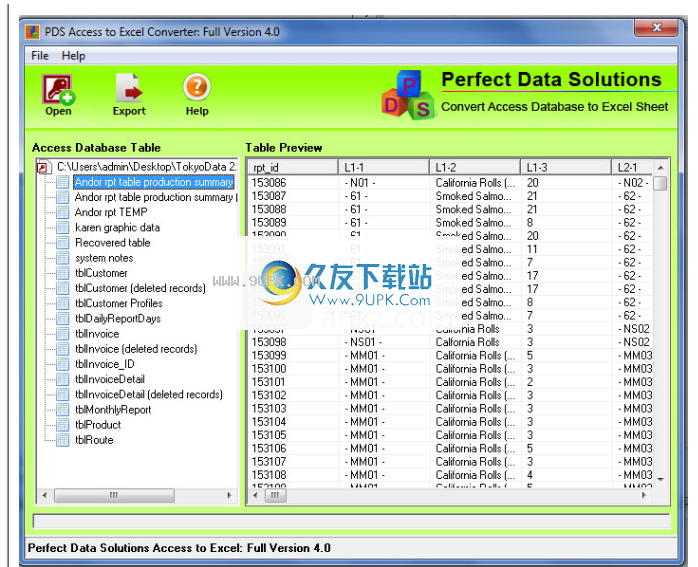Select root node C:\Users\admin\Desktop\TokyoData
Screen dimensions: 698x567
[x=146, y=167]
